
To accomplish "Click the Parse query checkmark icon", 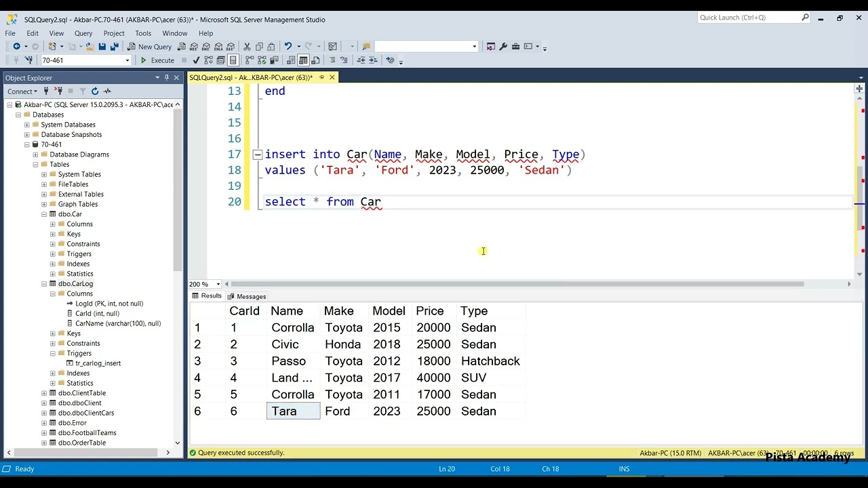I will [196, 60].
